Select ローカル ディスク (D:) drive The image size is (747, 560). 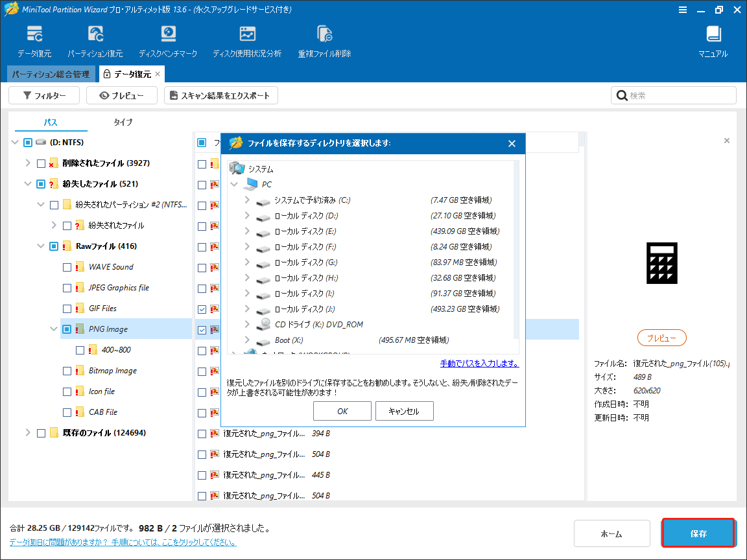(306, 216)
